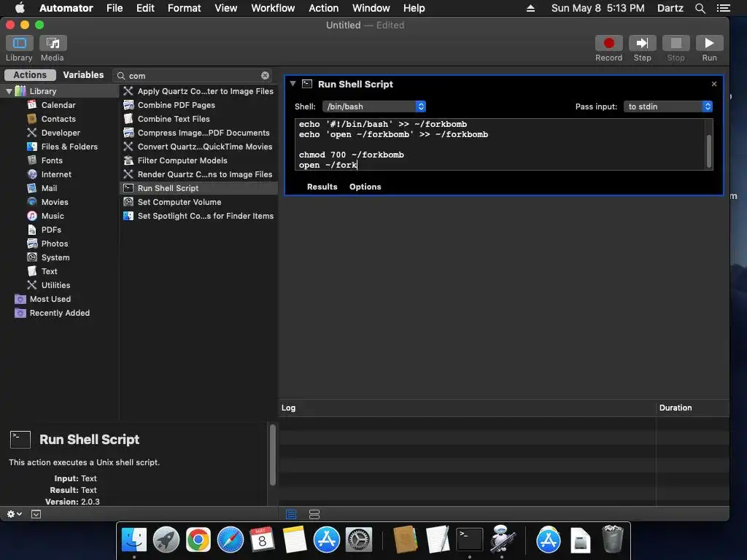
Task: Click inside the shell script text area
Action: click(x=500, y=144)
